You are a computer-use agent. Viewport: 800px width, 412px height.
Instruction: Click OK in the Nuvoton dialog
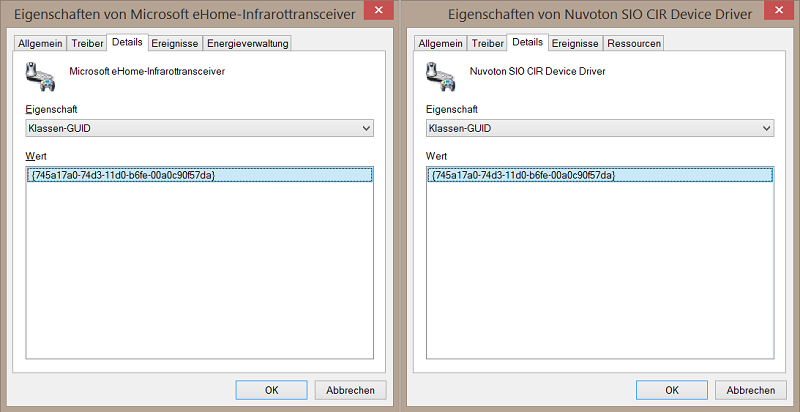pos(672,390)
